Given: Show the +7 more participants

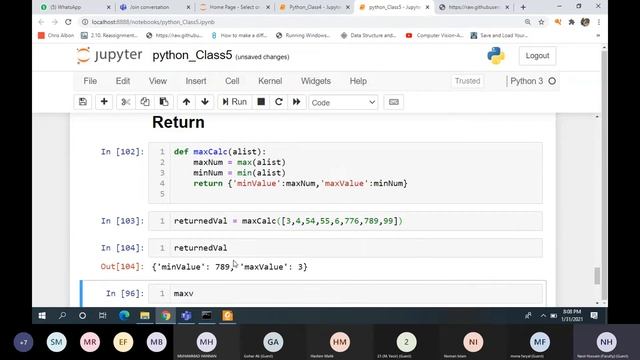Looking at the screenshot, I should [x=23, y=342].
